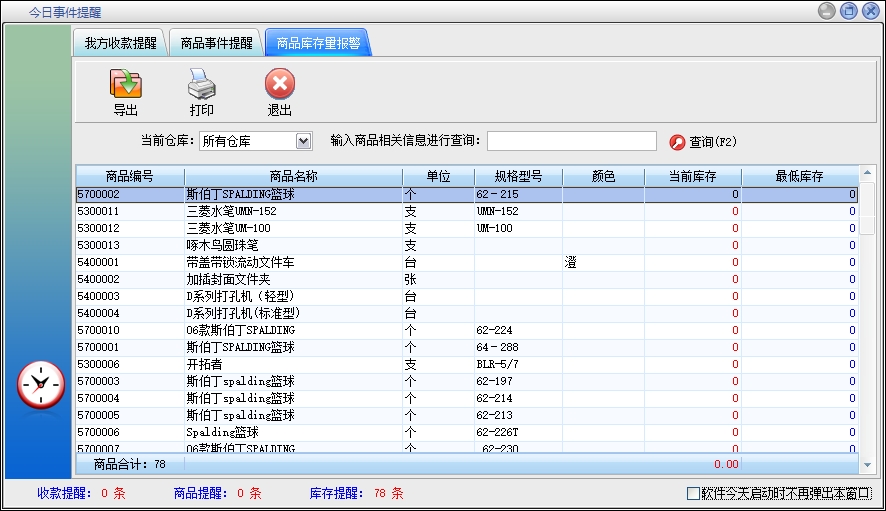Click the red 退出 exit icon
Image resolution: width=886 pixels, height=511 pixels.
coord(279,84)
